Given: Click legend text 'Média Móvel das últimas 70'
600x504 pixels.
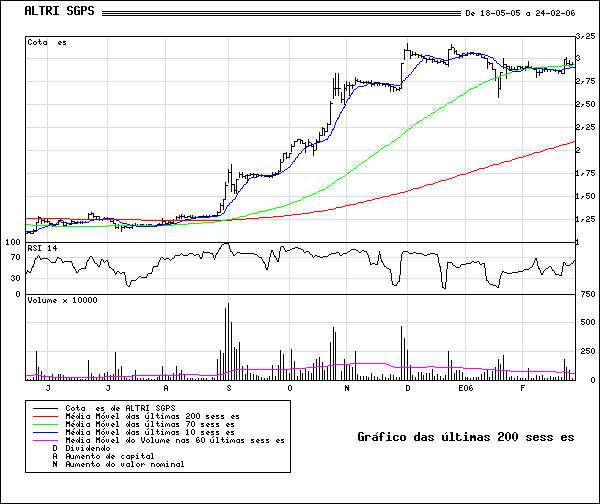Looking at the screenshot, I should pos(130,424).
